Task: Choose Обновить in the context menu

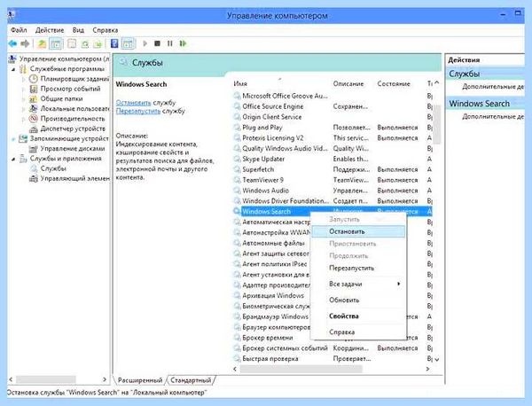Action: tap(358, 300)
